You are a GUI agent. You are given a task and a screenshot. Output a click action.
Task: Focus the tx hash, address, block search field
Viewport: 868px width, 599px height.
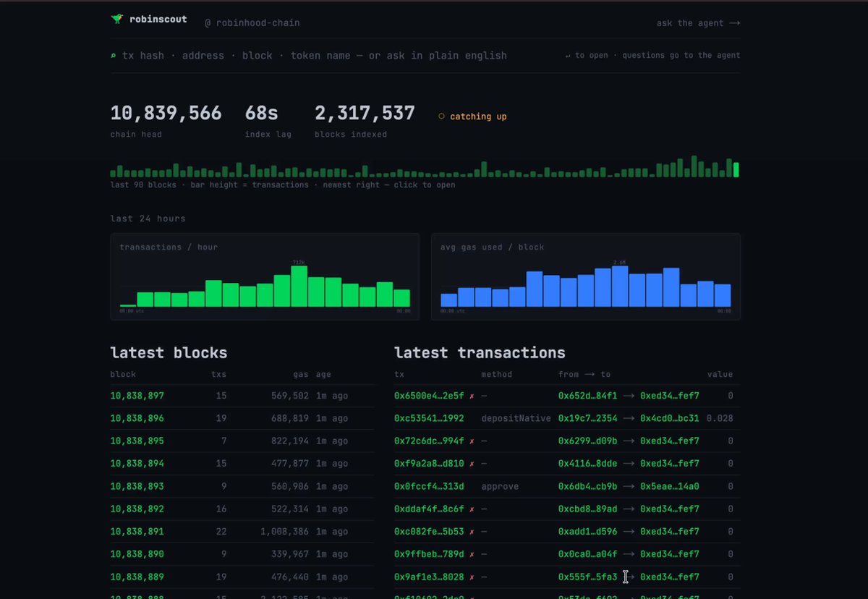point(315,56)
